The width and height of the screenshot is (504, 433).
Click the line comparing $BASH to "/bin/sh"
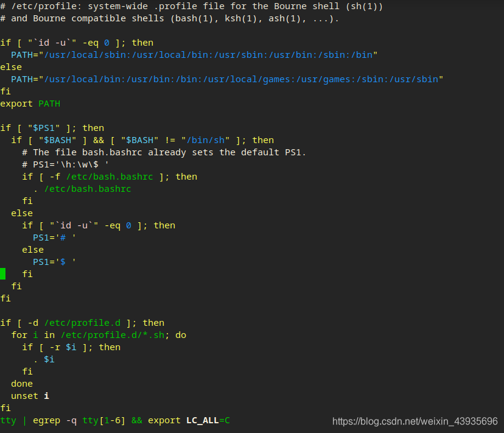click(142, 140)
